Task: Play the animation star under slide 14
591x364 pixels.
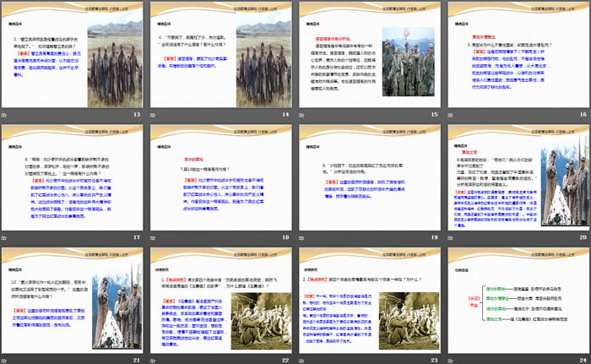Action: tap(153, 115)
